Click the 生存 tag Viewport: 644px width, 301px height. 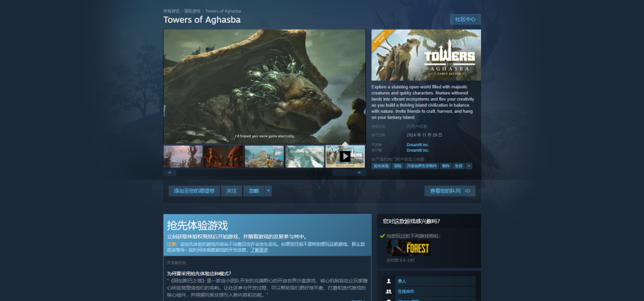click(458, 166)
